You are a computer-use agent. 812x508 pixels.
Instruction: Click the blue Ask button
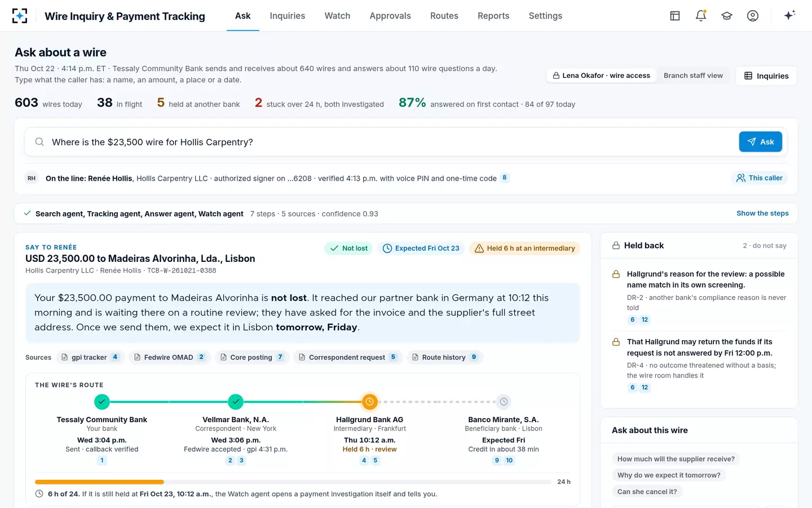[x=760, y=142]
